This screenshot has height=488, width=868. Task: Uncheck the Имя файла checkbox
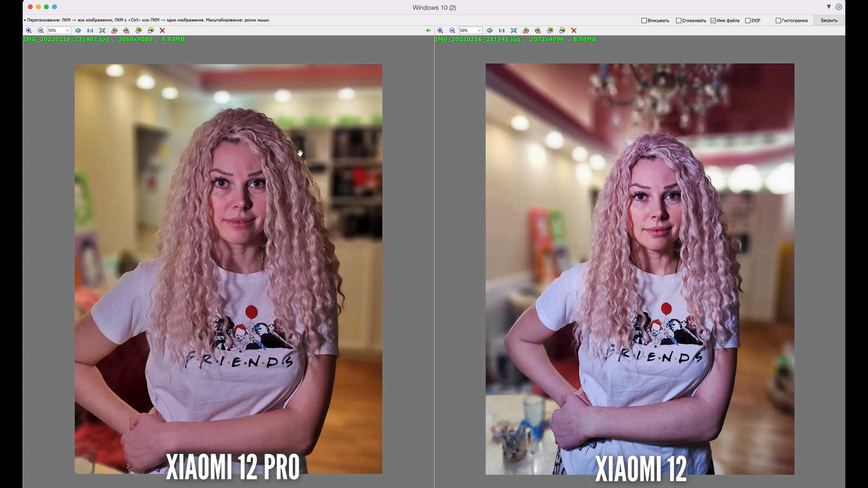tap(713, 21)
